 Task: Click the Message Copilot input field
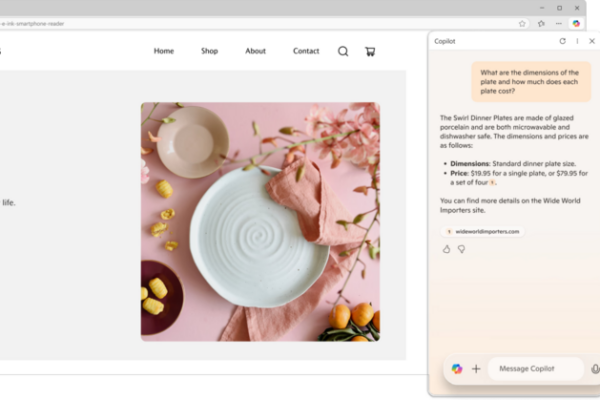(x=536, y=369)
